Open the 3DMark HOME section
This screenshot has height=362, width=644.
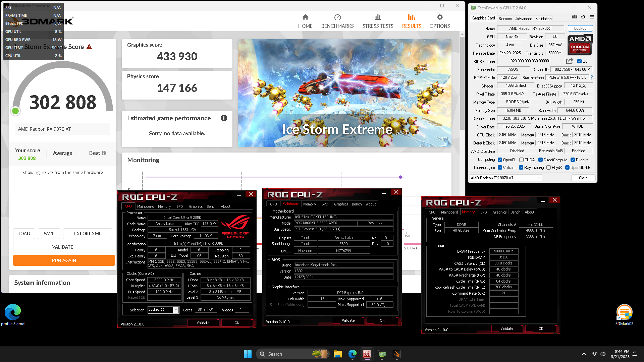coord(305,21)
